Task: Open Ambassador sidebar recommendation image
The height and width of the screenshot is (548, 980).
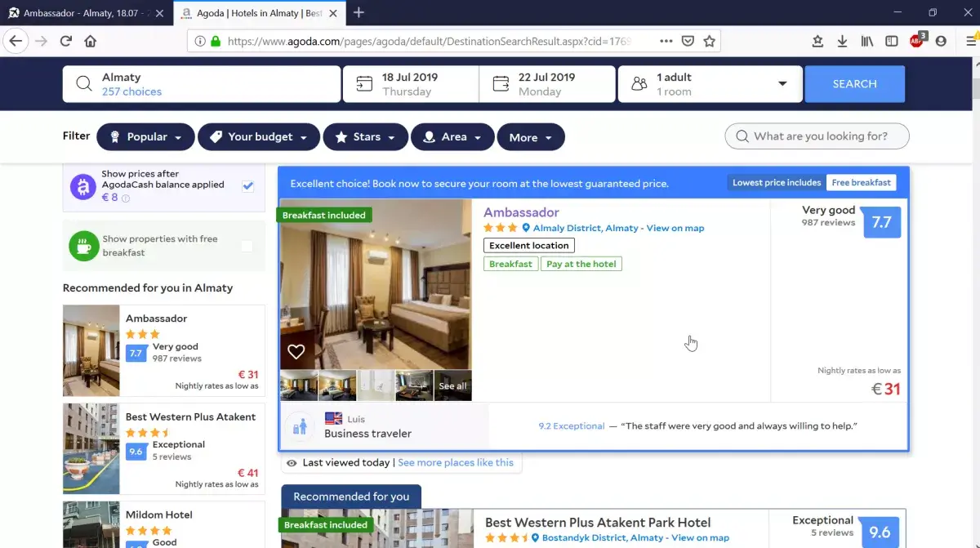Action: [x=91, y=351]
